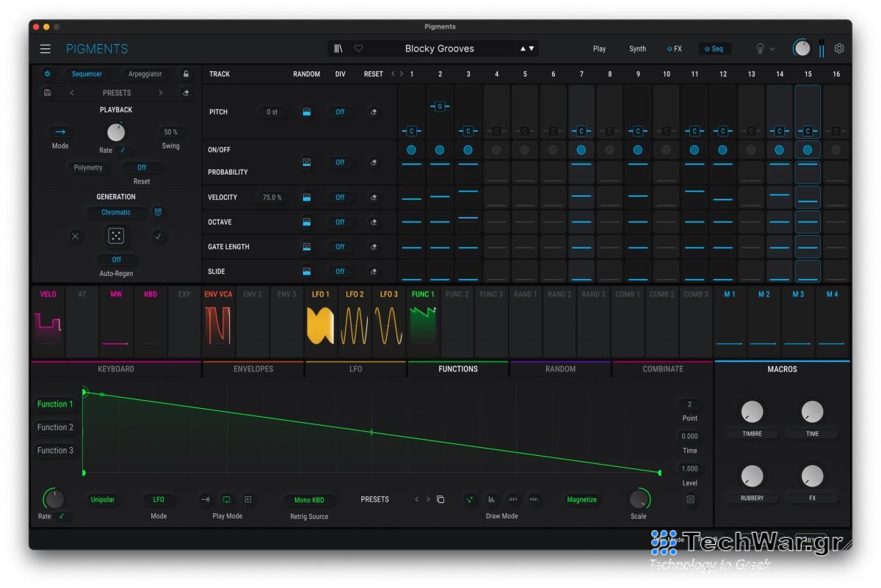Open the Mono KBD retrig source dropdown
Image resolution: width=881 pixels, height=588 pixels.
coord(309,501)
